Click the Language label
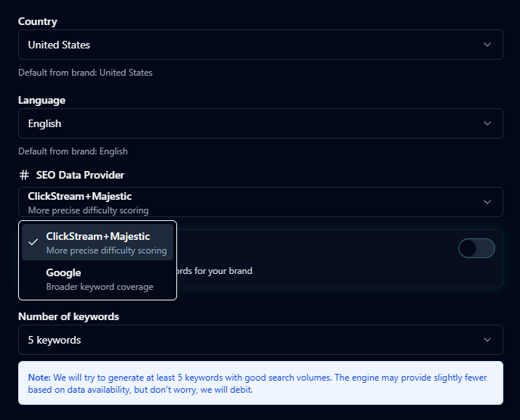This screenshot has height=420, width=520. [x=42, y=100]
